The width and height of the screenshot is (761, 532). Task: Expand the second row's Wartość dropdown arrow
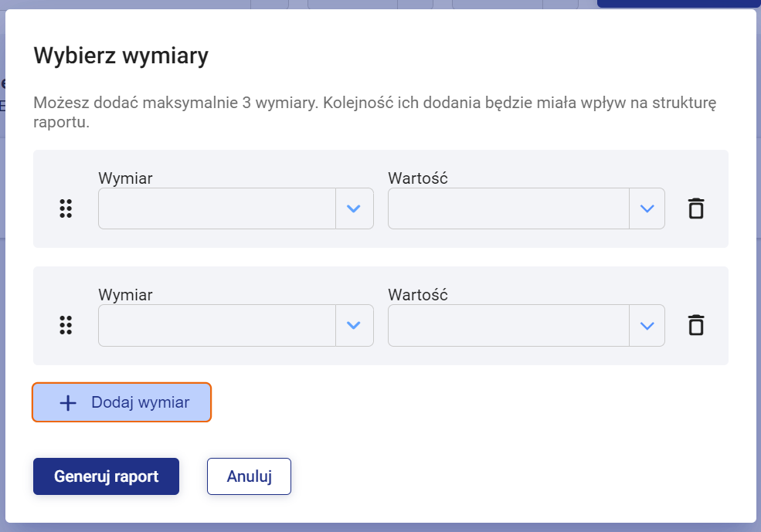point(647,325)
